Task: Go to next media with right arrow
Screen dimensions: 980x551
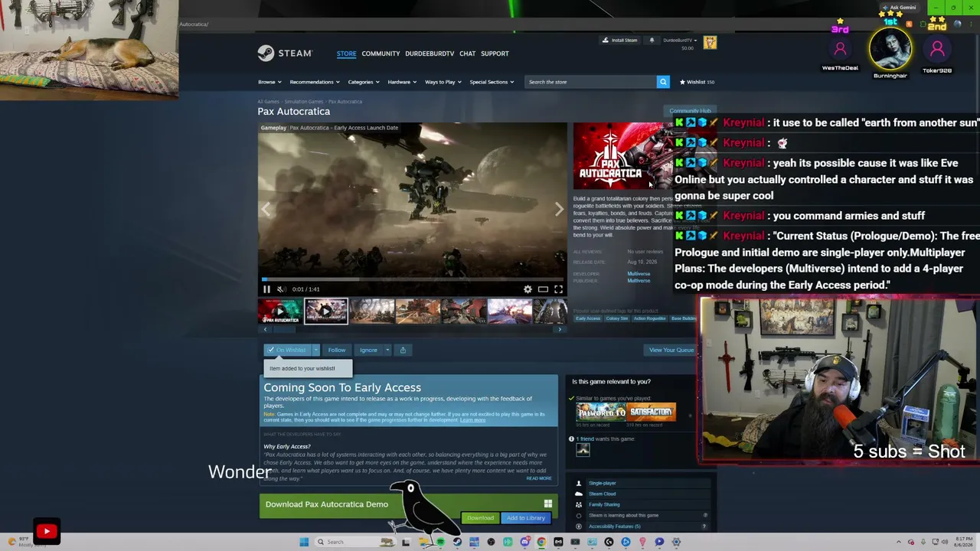Action: pyautogui.click(x=559, y=209)
